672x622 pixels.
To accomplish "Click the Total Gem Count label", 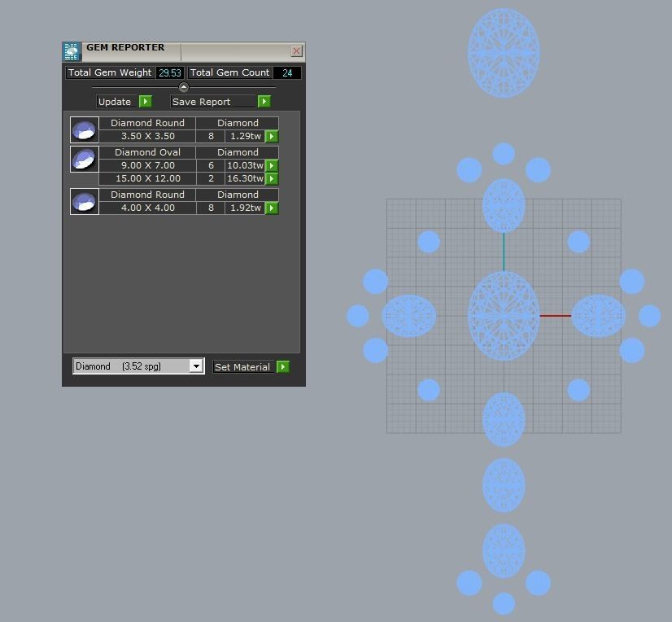I will [x=229, y=72].
